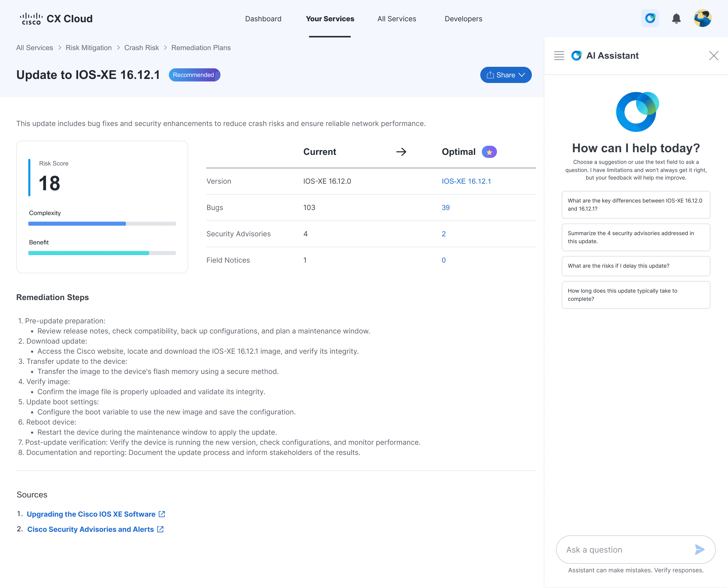728x588 pixels.
Task: Open user profile avatar
Action: coord(702,18)
